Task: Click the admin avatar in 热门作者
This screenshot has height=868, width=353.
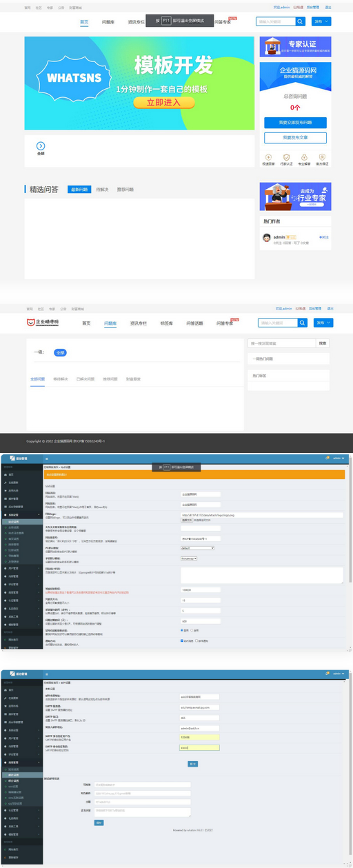Action: pos(268,237)
